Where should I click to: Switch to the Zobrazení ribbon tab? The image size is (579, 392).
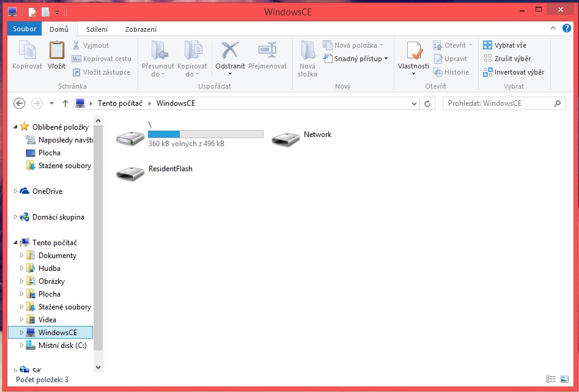coord(141,29)
